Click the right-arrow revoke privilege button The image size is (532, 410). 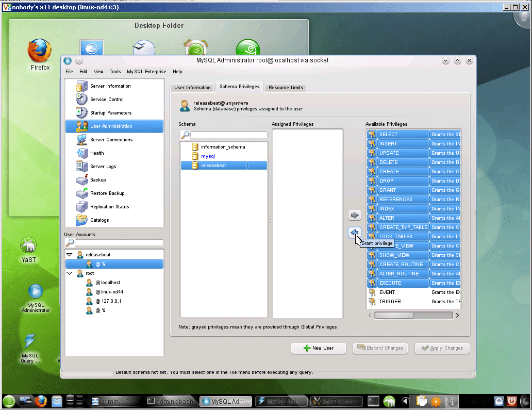click(355, 215)
